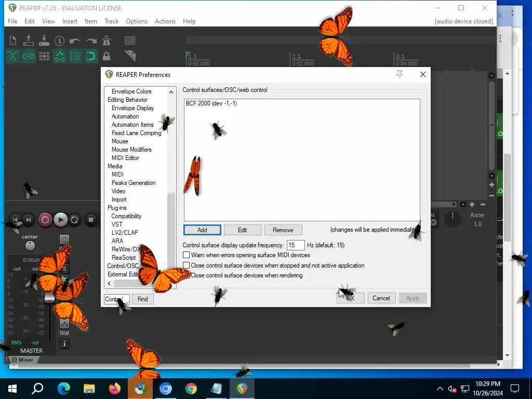Open Project settings via the info icon
Viewport: 532px width, 399px height.
click(59, 41)
